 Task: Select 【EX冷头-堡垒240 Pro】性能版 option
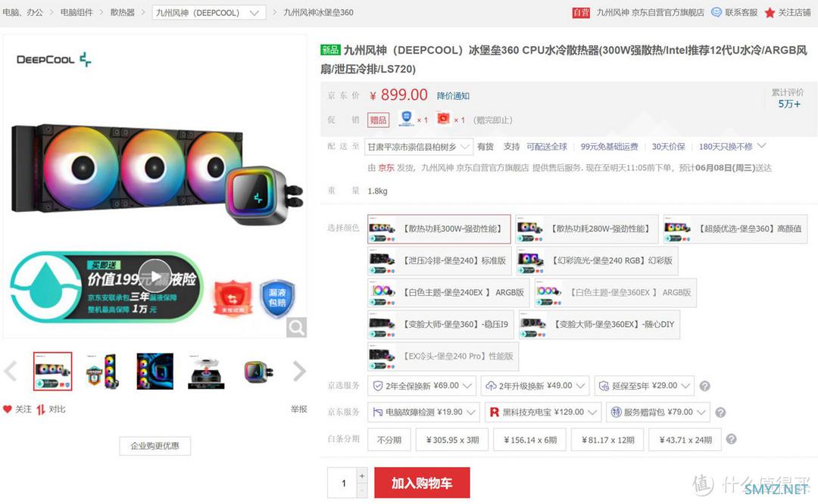pos(443,356)
